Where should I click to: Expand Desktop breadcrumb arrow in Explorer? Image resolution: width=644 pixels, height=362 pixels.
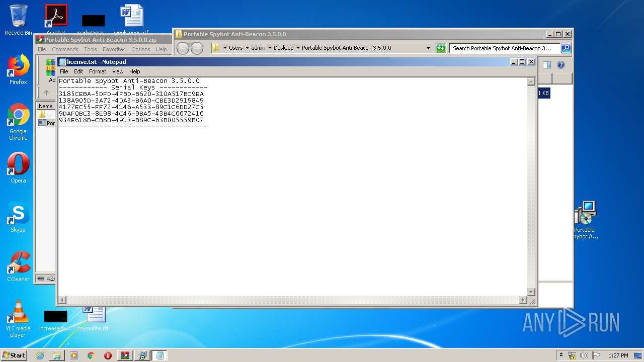click(x=297, y=48)
